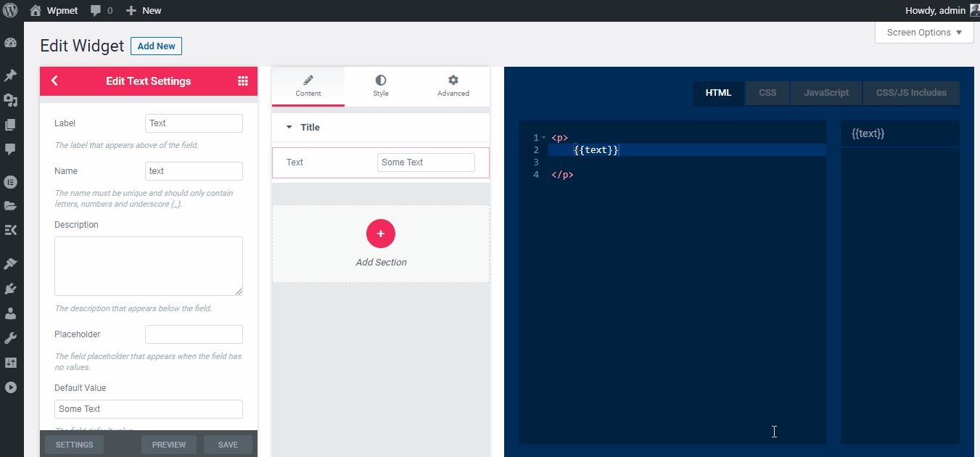Open the New content menu
Image resolution: width=980 pixels, height=457 pixels.
pos(144,10)
